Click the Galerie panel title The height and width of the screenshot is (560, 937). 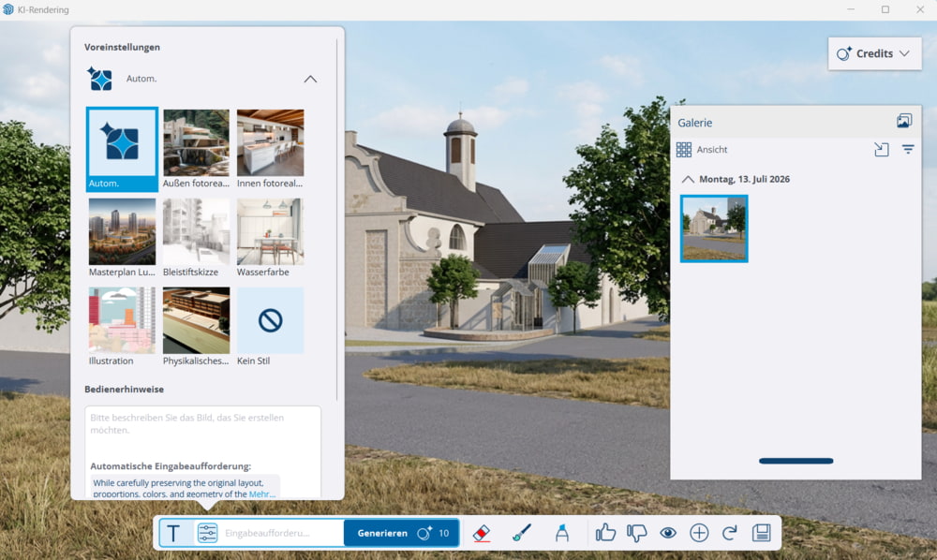[695, 123]
